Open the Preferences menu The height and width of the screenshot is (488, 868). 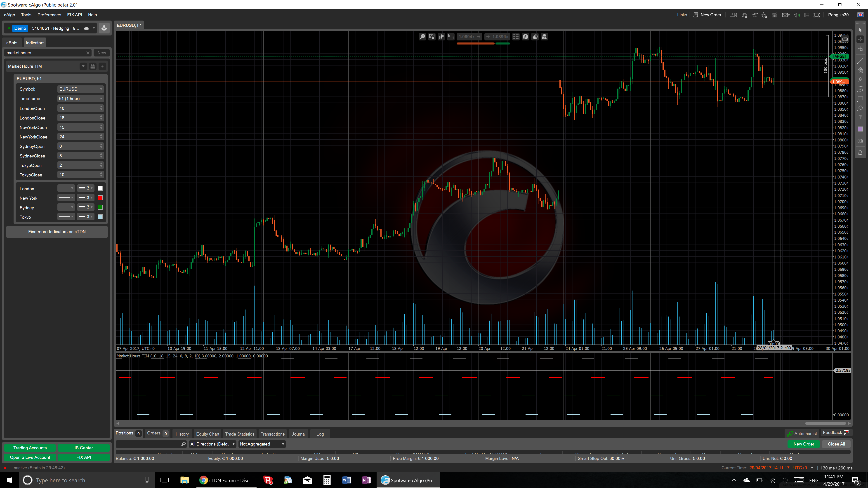49,15
